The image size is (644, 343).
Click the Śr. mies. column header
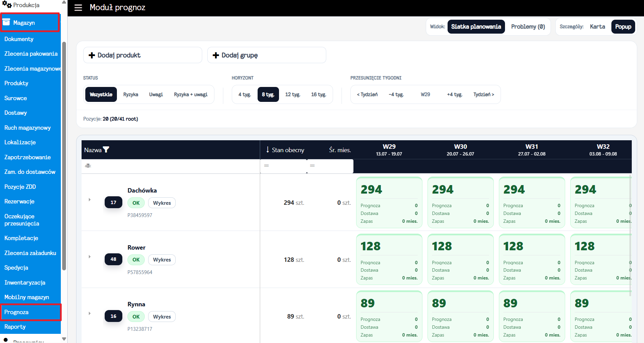(x=340, y=150)
